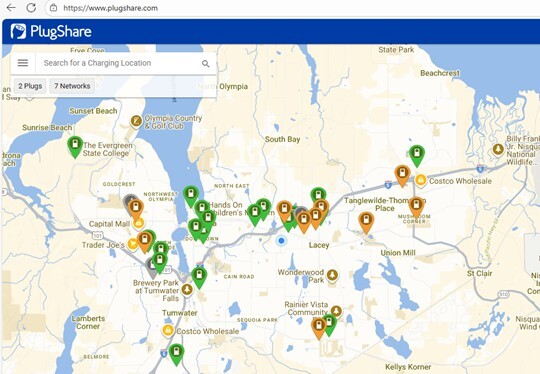Click the browser address bar URL
540x374 pixels.
pyautogui.click(x=110, y=8)
